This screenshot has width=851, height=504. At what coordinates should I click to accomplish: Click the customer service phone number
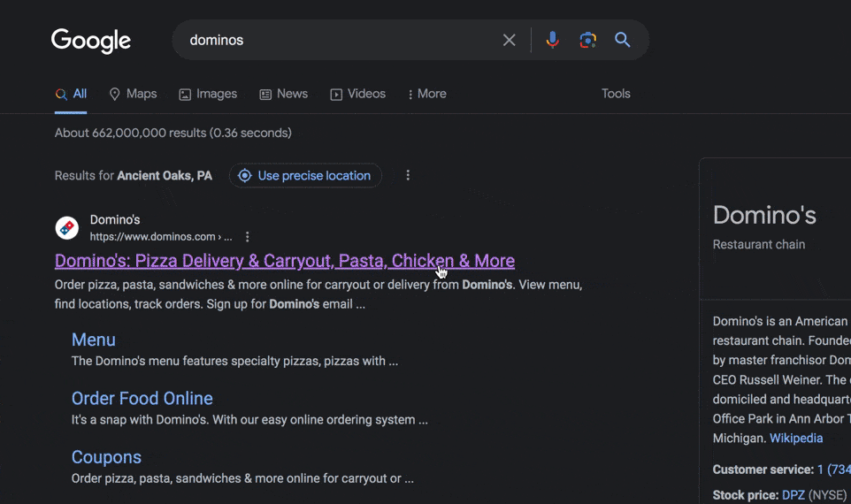pyautogui.click(x=833, y=470)
